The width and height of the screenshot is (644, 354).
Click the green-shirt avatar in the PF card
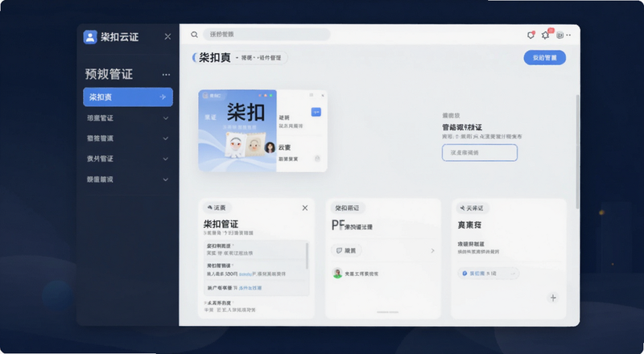click(337, 273)
